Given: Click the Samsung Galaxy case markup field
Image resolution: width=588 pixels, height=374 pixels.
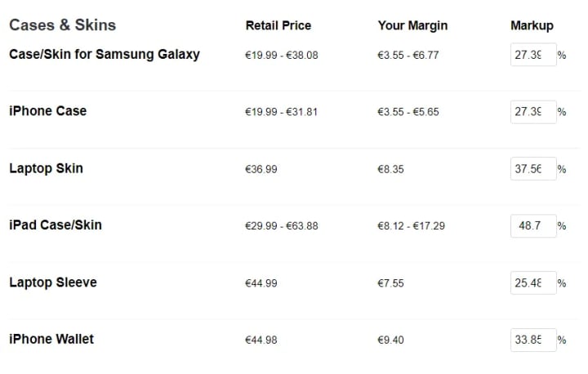Looking at the screenshot, I should (x=533, y=55).
